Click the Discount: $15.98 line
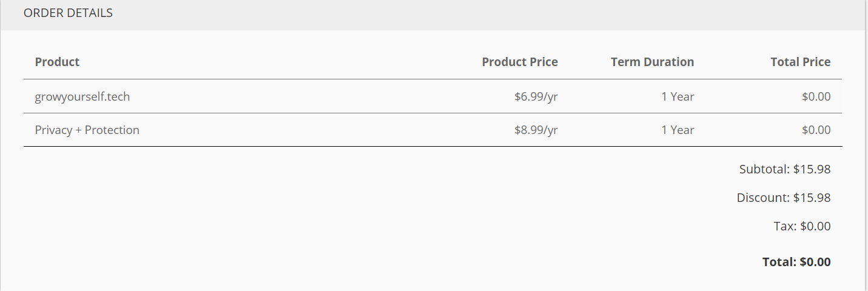This screenshot has width=868, height=291. (783, 198)
